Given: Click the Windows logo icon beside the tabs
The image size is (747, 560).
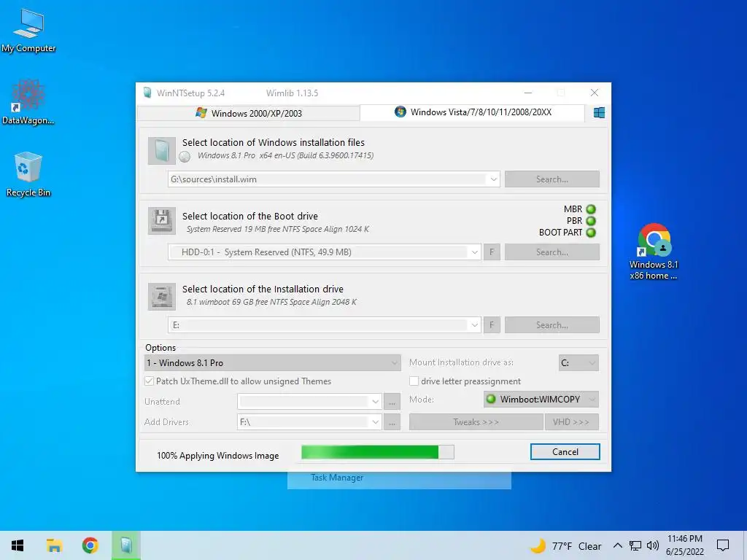Looking at the screenshot, I should 599,113.
